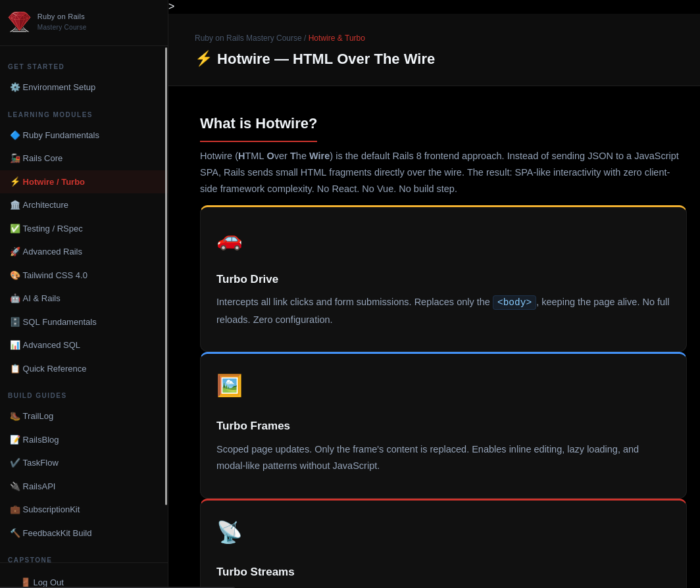Image resolution: width=700 pixels, height=588 pixels.
Task: Click the red car icon in Turbo Drive card
Action: [x=230, y=242]
